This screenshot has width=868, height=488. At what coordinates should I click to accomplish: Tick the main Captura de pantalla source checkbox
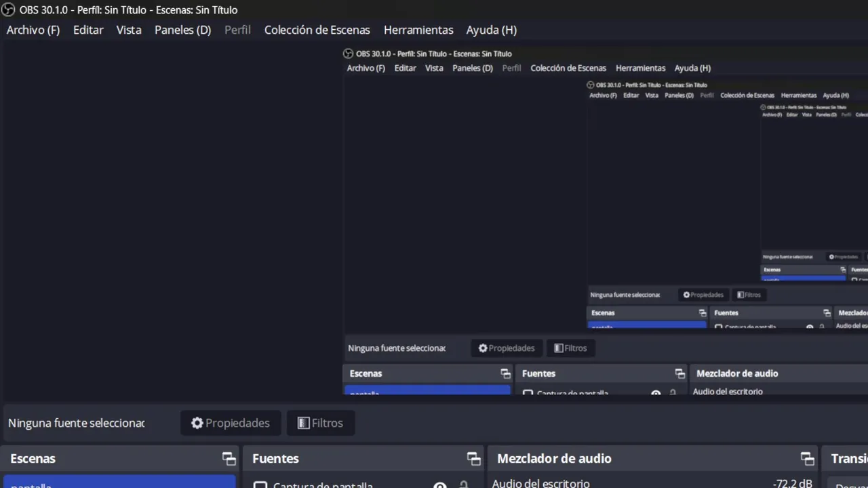click(260, 485)
